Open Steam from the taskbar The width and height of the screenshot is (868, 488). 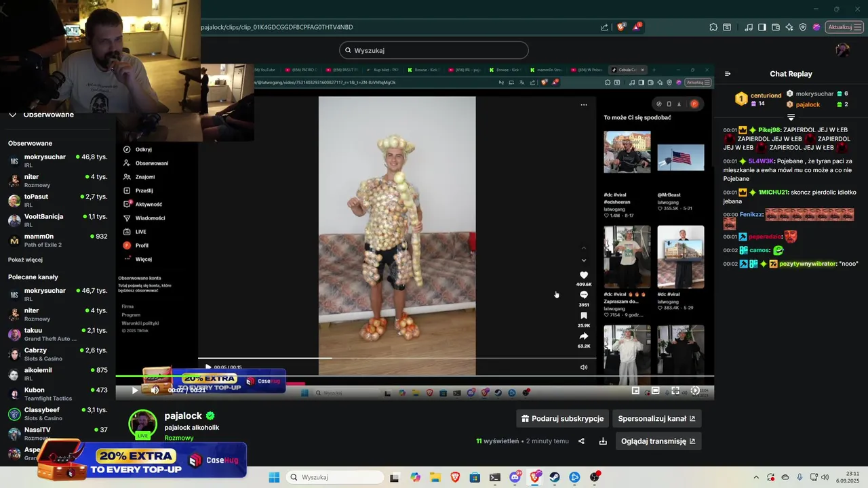click(555, 477)
